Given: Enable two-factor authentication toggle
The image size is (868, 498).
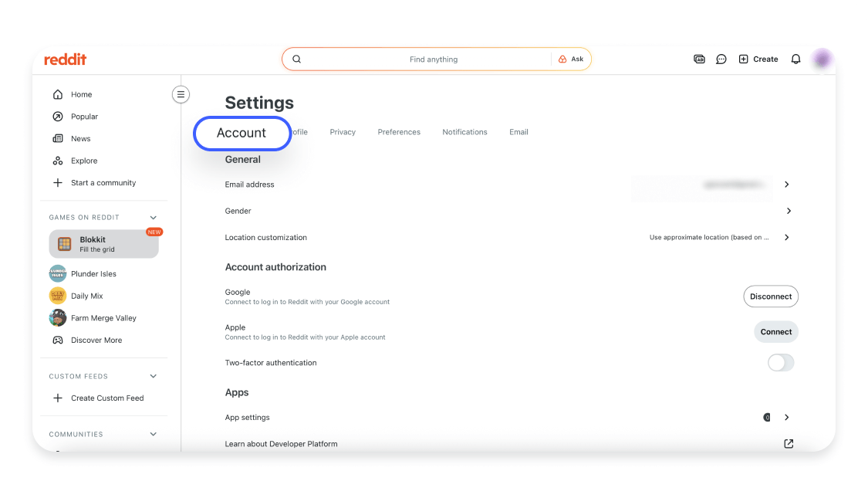Looking at the screenshot, I should pyautogui.click(x=780, y=362).
